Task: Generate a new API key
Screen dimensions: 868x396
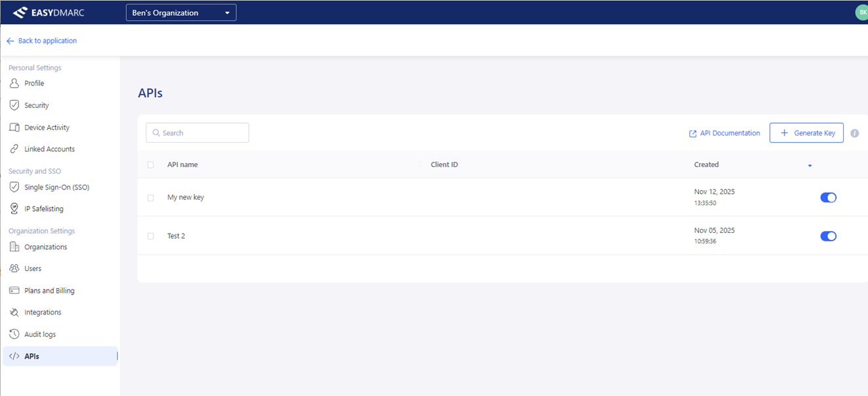Action: pyautogui.click(x=806, y=133)
